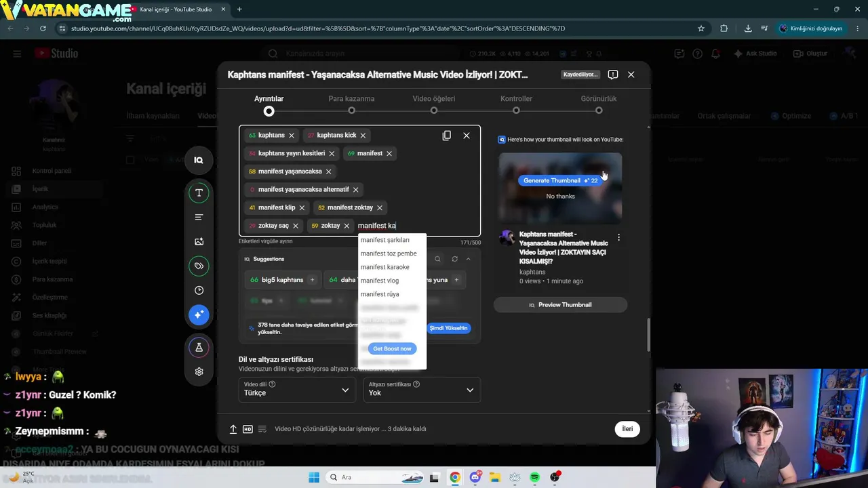Close the video upload dialog

(x=631, y=75)
